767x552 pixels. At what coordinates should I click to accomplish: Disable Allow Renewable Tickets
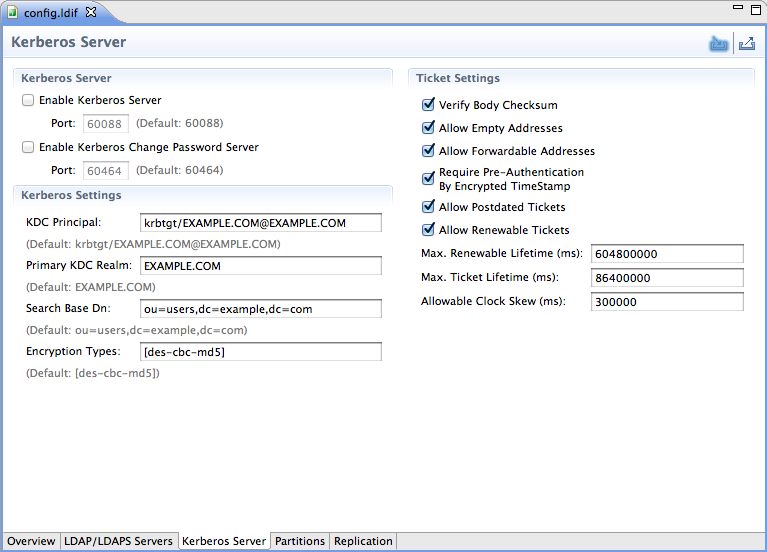point(429,230)
